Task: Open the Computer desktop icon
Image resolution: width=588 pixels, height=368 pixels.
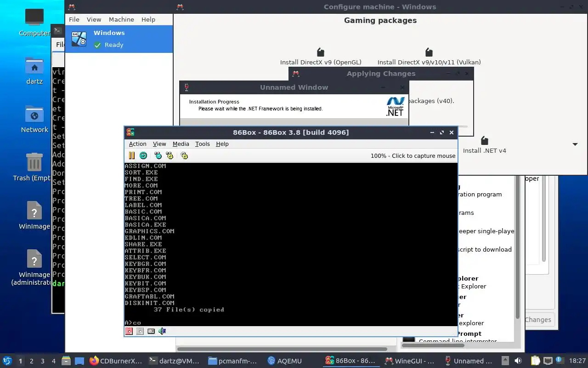Action: click(x=34, y=17)
